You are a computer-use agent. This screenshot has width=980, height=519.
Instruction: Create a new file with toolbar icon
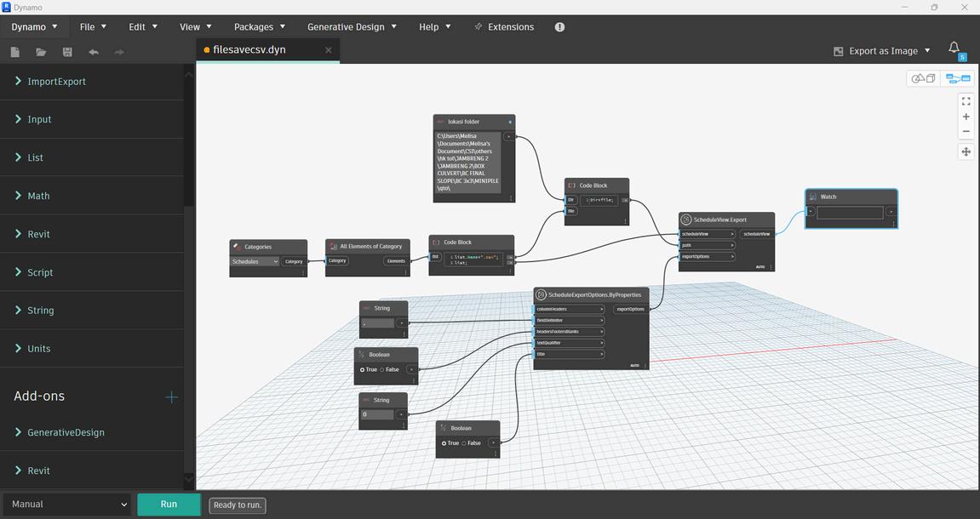point(15,52)
